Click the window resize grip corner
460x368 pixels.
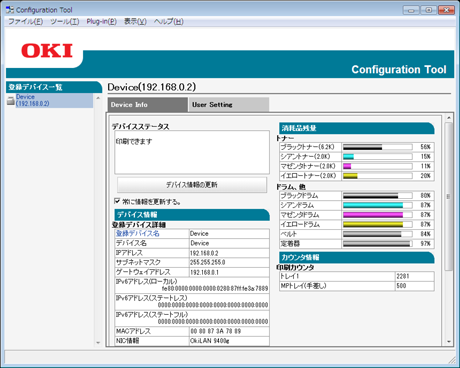(x=452, y=360)
